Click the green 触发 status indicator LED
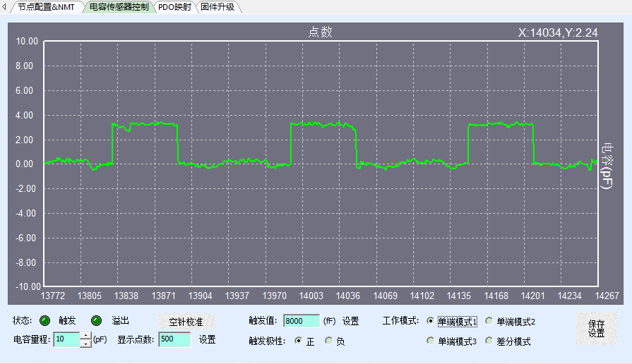This screenshot has height=364, width=632. coord(45,320)
